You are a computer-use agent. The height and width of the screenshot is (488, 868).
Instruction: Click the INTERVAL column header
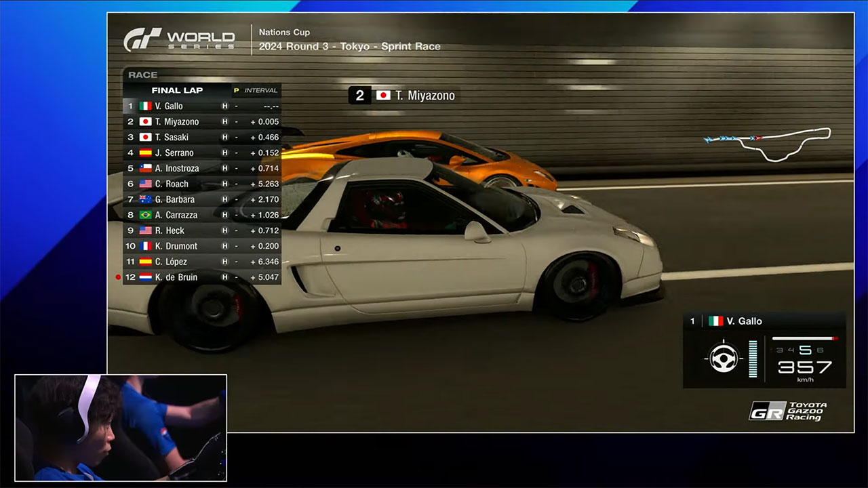[x=261, y=91]
